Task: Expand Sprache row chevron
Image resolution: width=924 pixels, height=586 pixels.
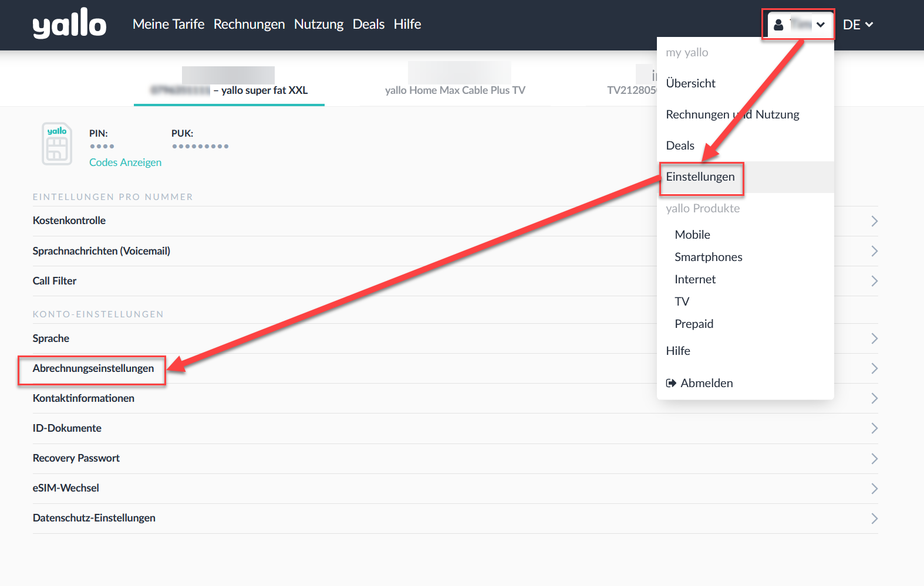Action: point(874,338)
